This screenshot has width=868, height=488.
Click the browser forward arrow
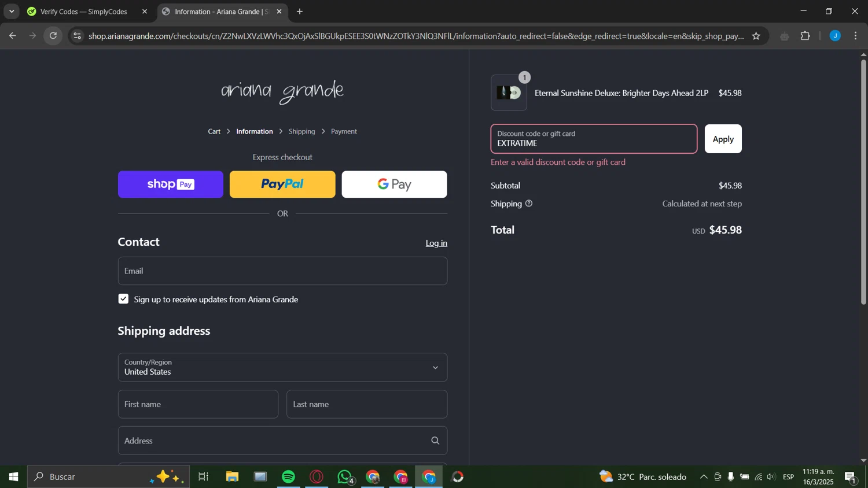click(32, 36)
